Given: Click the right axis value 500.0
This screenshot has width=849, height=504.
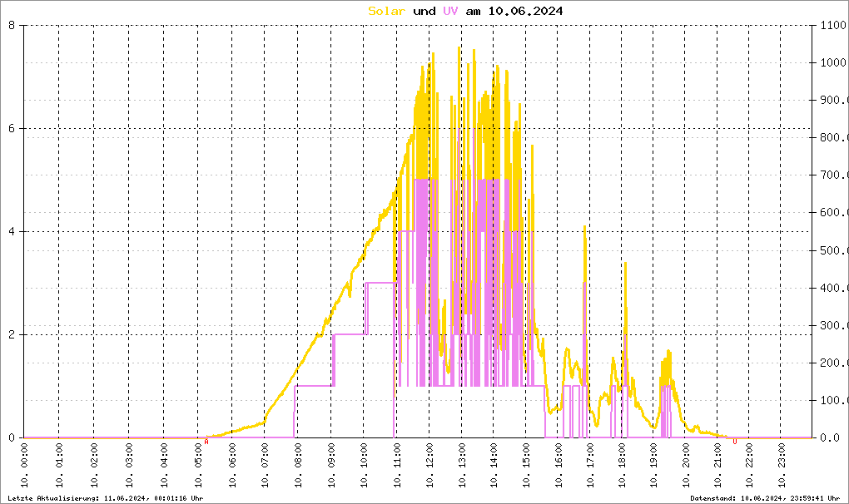Looking at the screenshot, I should (834, 250).
